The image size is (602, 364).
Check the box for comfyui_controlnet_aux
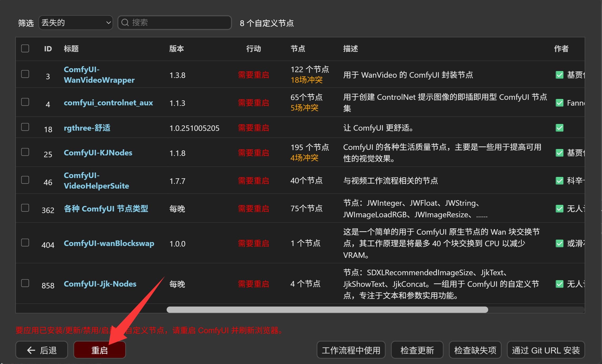tap(25, 102)
